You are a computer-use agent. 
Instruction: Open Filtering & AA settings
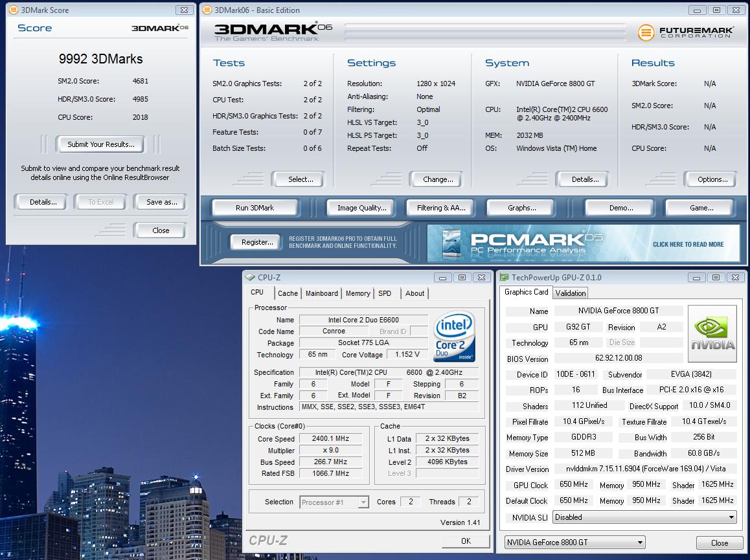tap(440, 208)
